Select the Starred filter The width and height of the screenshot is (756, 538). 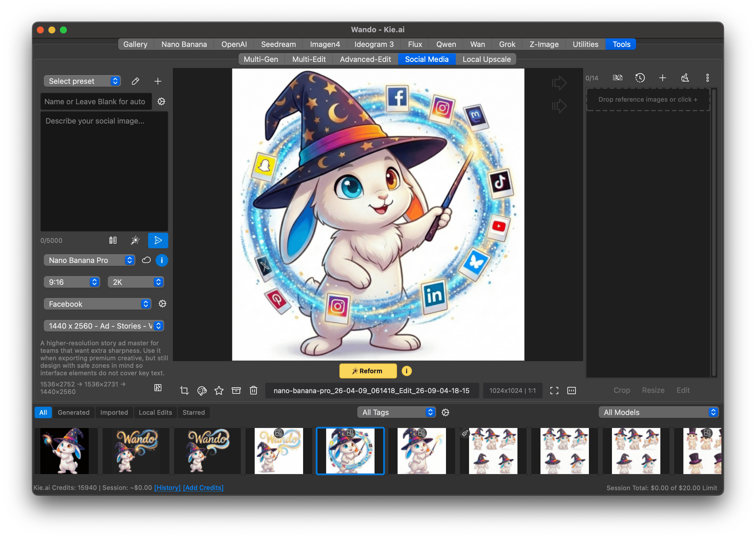(194, 412)
